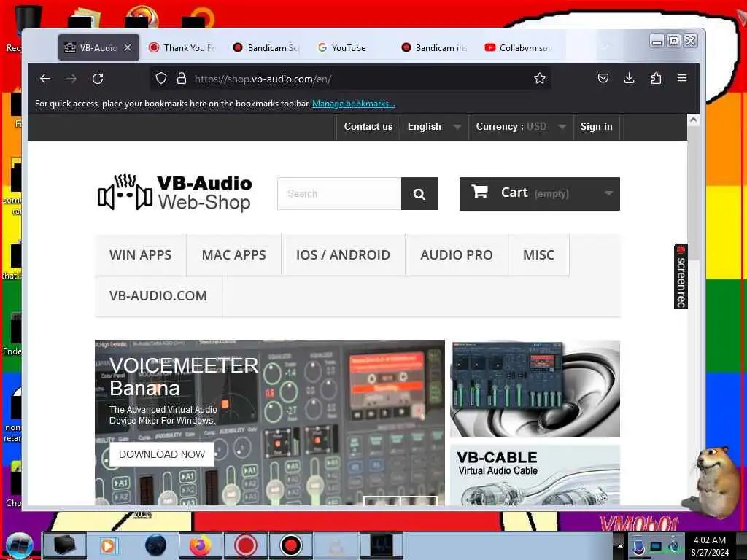Open the IOS / ANDROID category

tap(343, 255)
